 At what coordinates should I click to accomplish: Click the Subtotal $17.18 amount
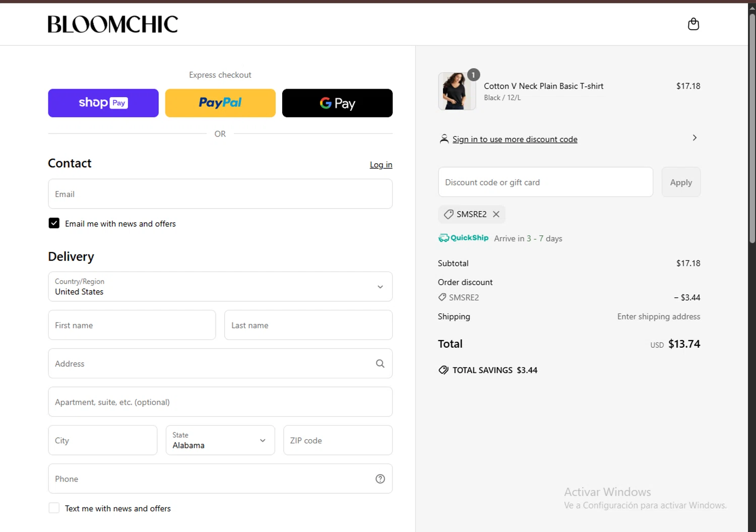[688, 263]
